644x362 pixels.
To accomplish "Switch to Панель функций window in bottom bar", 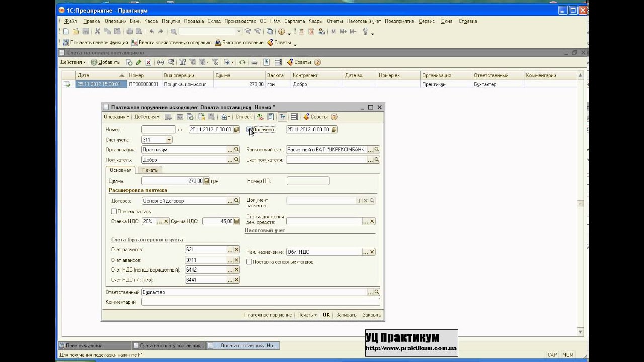I will pos(95,346).
